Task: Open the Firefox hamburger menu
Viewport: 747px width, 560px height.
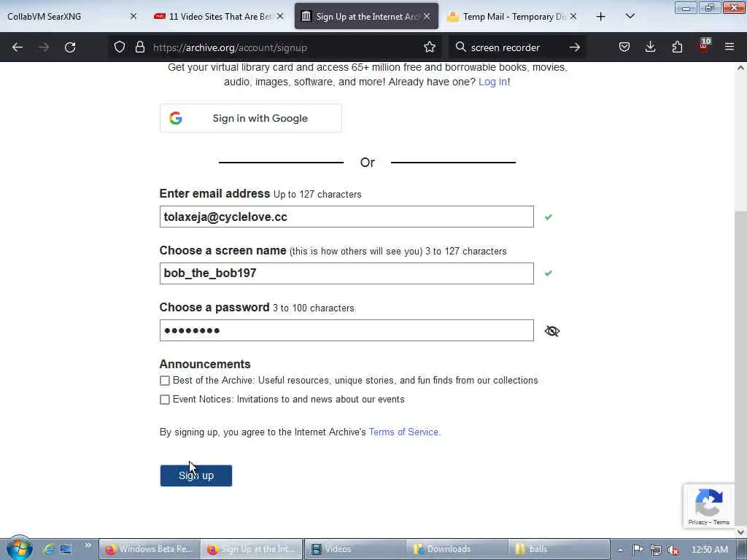Action: [x=729, y=47]
